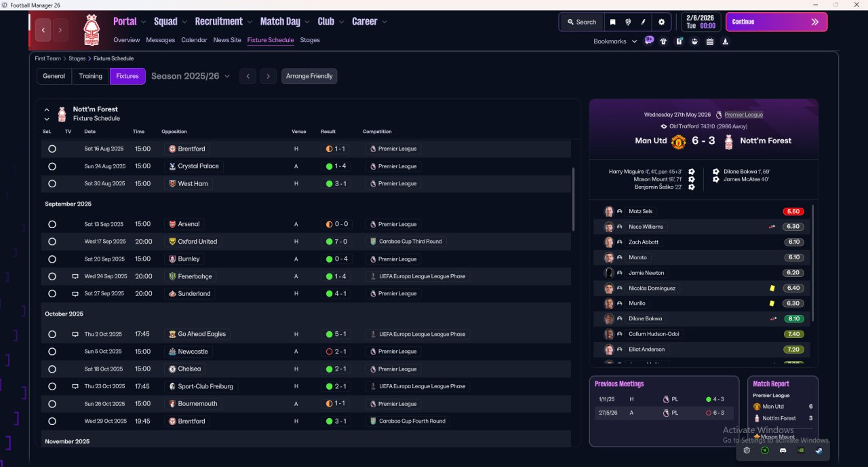Select the Chelsea fixture radio
868x467 pixels.
[52, 369]
